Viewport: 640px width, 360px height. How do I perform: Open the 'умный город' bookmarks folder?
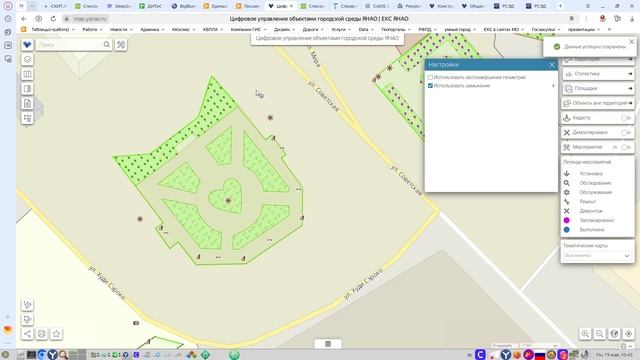tap(460, 29)
